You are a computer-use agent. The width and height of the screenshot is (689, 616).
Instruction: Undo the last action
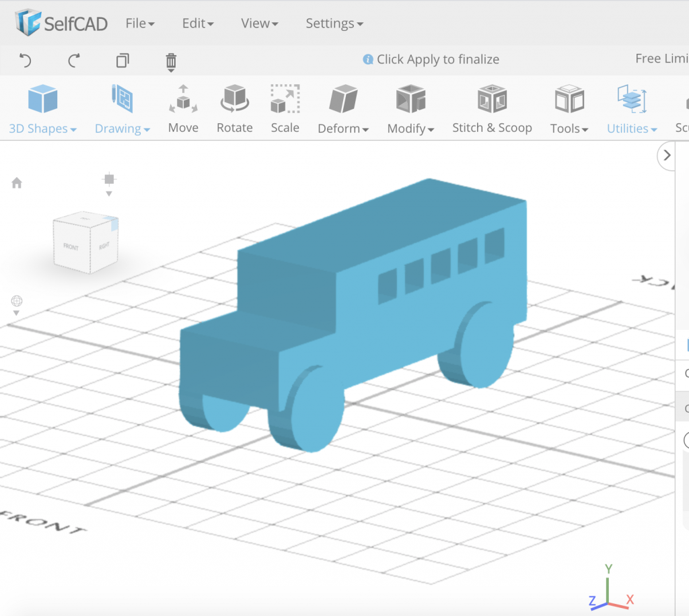(x=25, y=61)
